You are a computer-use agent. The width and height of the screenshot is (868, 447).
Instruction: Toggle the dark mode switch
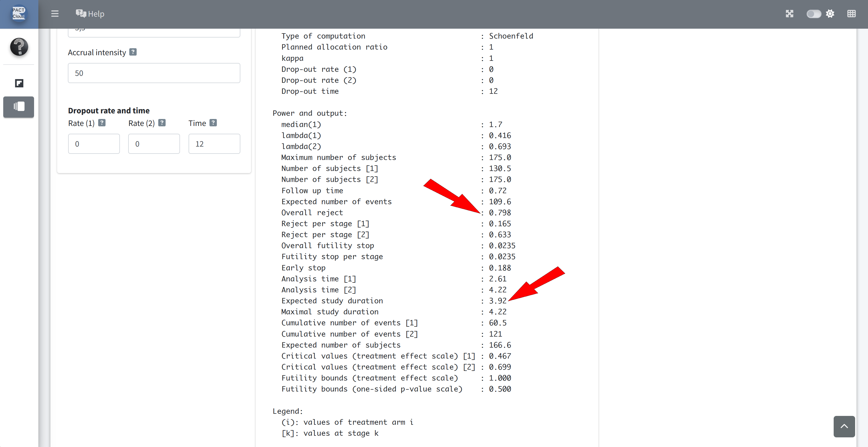813,14
